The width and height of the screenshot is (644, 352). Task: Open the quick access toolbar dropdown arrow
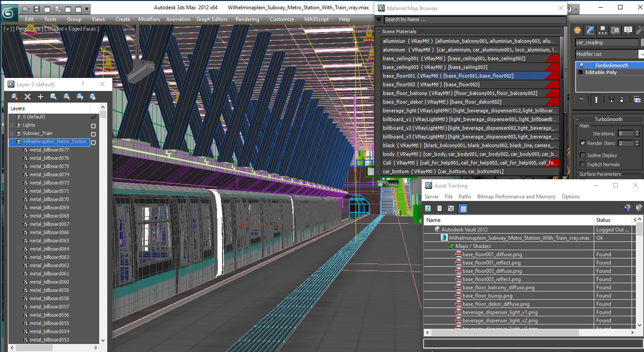click(87, 9)
